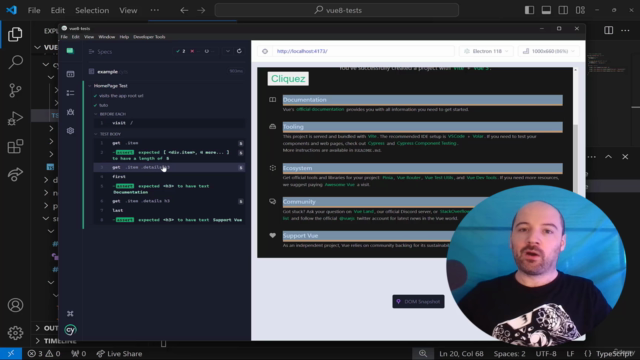Open the VS Code File menu

[34, 10]
